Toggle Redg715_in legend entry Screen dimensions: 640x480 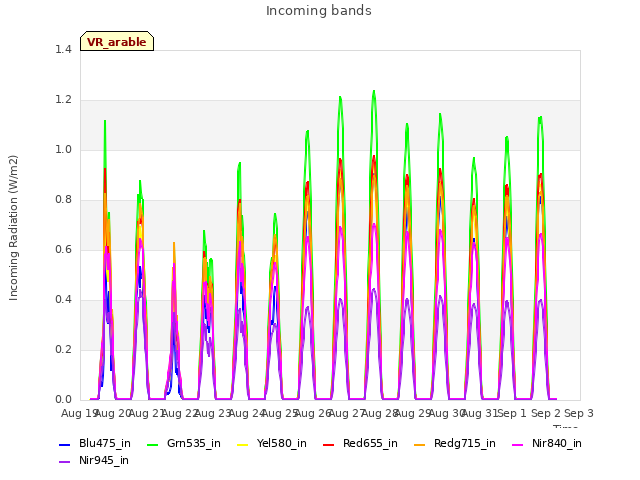pos(455,443)
